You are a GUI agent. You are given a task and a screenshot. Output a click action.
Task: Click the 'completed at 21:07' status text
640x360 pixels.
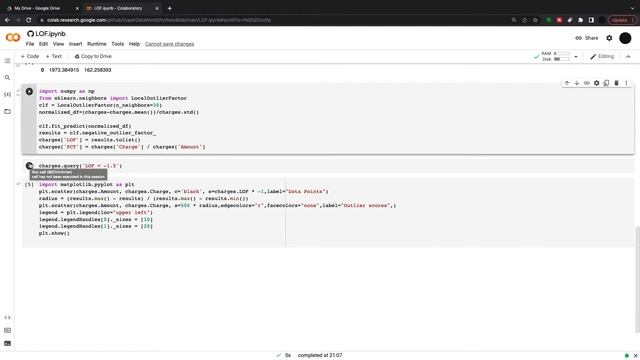[320, 356]
